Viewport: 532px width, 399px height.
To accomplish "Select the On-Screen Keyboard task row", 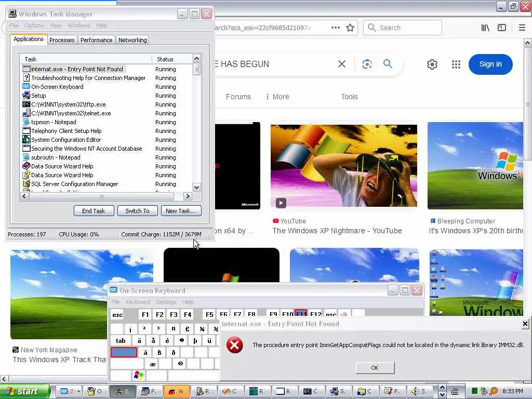I will point(107,87).
